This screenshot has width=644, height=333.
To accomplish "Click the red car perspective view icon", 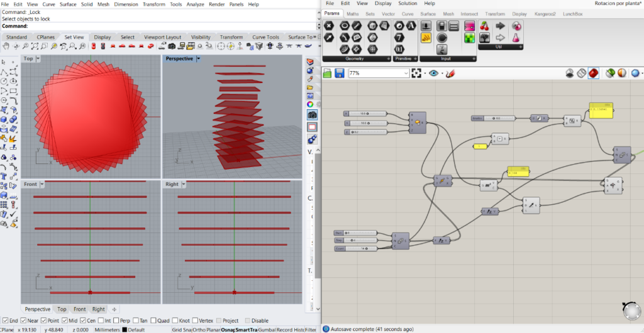I will coord(152,46).
